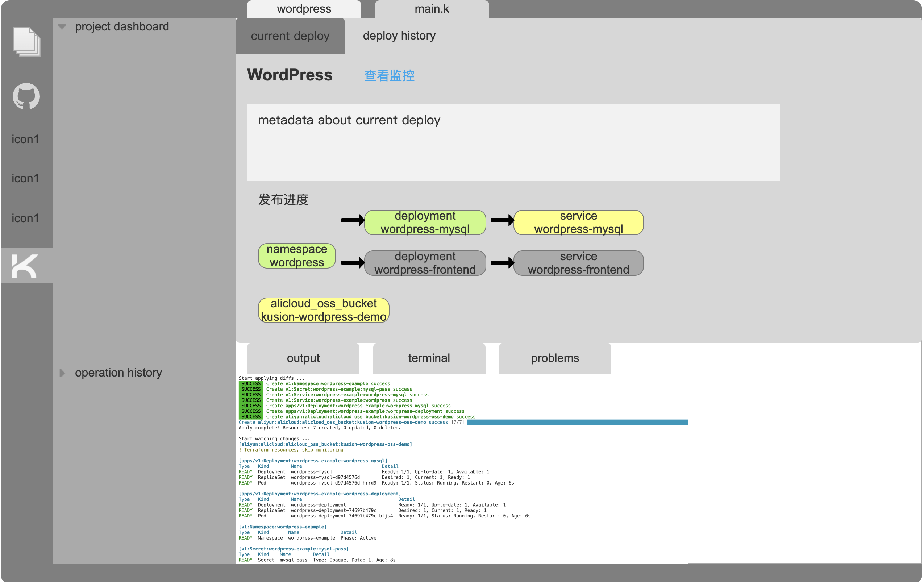
Task: Click the 发布进度 section label
Action: [x=283, y=200]
